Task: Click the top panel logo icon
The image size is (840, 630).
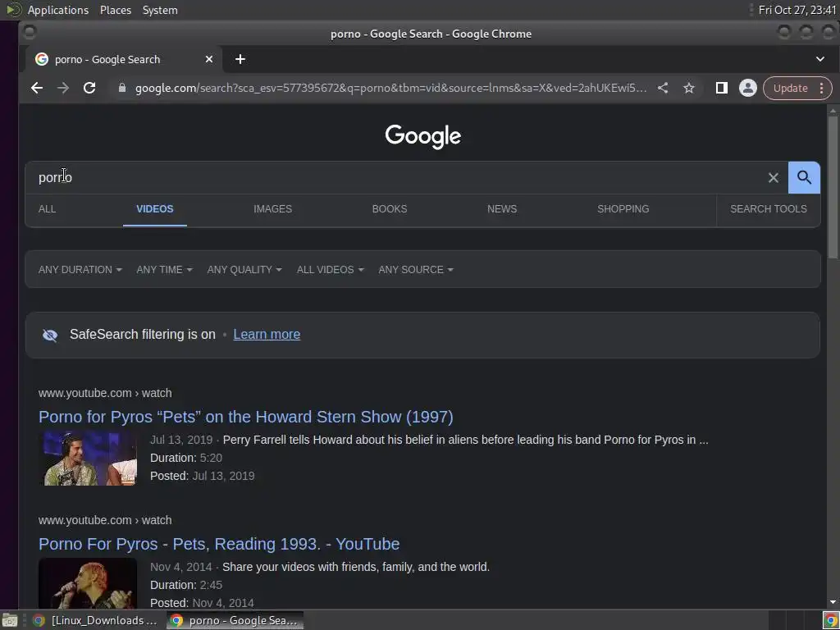Action: [x=14, y=10]
